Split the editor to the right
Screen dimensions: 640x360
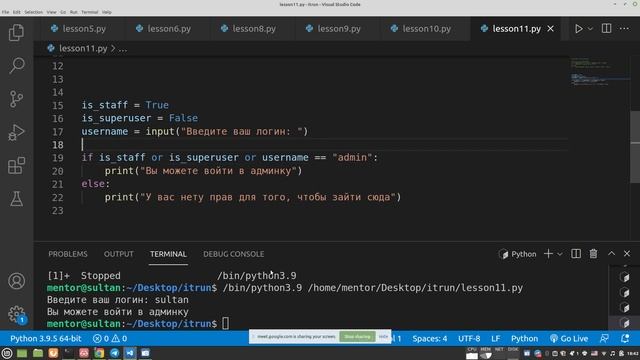tap(607, 29)
